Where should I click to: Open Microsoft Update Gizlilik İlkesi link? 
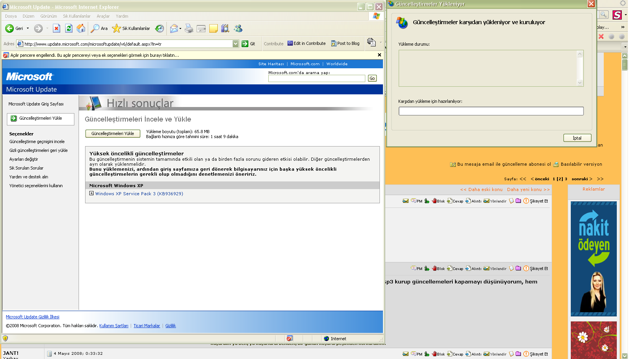33,317
